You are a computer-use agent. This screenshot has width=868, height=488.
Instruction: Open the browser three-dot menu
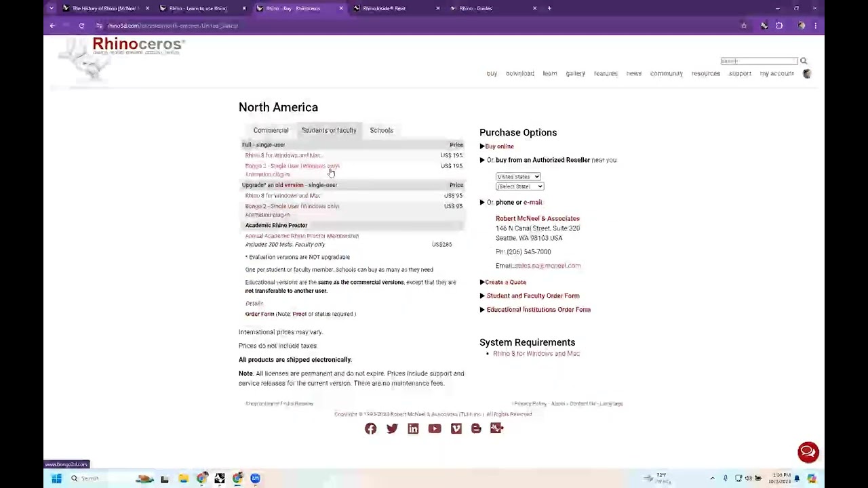pos(815,26)
